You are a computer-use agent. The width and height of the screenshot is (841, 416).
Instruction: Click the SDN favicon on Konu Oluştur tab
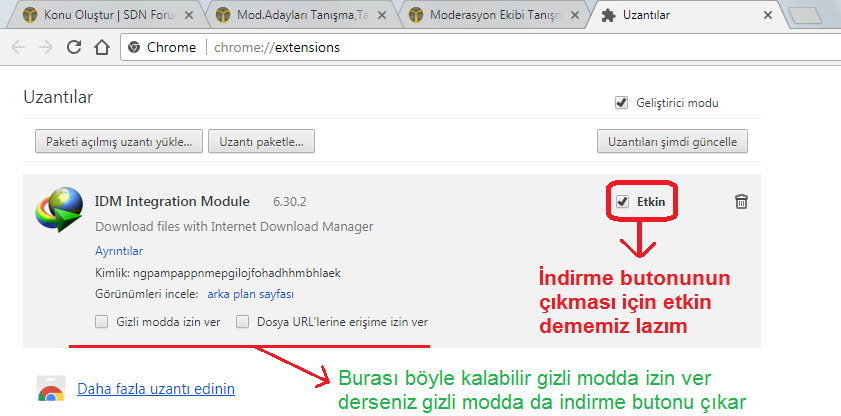pyautogui.click(x=31, y=16)
